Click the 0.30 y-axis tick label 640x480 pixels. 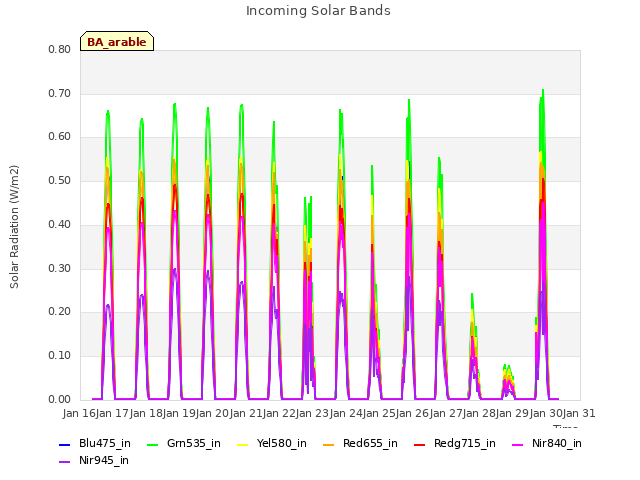coord(60,268)
